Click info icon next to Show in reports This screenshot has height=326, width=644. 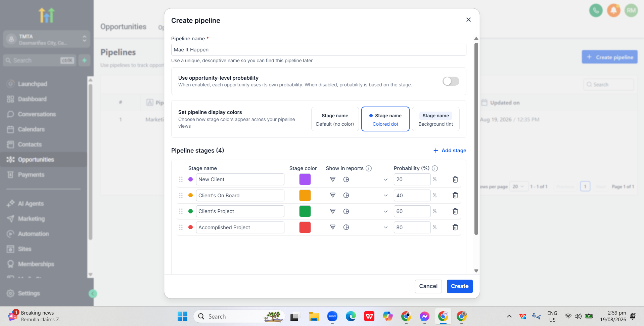tap(369, 168)
